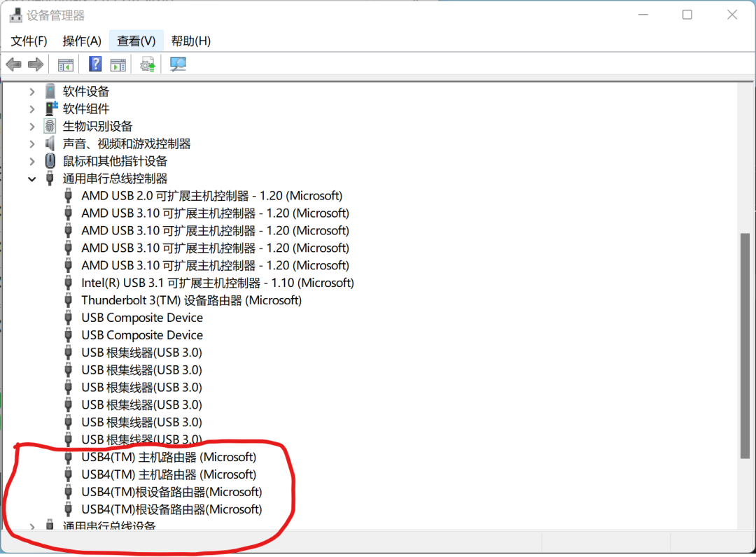Click the speaker icon for 声音、视频和游戏控制器
The width and height of the screenshot is (756, 557).
point(50,143)
